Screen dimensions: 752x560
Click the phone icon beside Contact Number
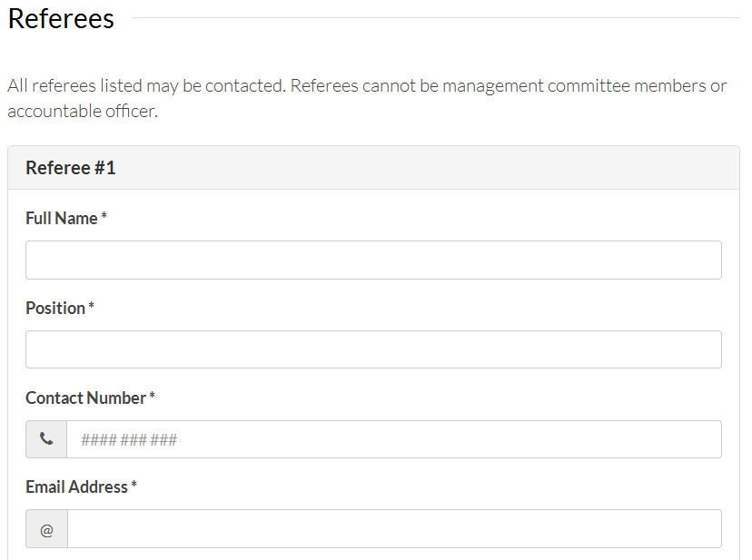click(x=46, y=439)
